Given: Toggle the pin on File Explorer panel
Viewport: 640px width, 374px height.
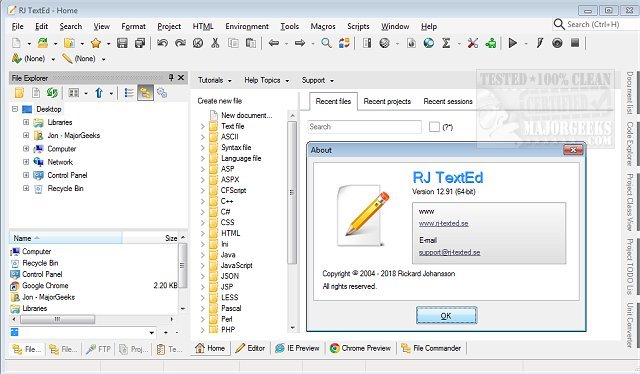Looking at the screenshot, I should pyautogui.click(x=171, y=78).
